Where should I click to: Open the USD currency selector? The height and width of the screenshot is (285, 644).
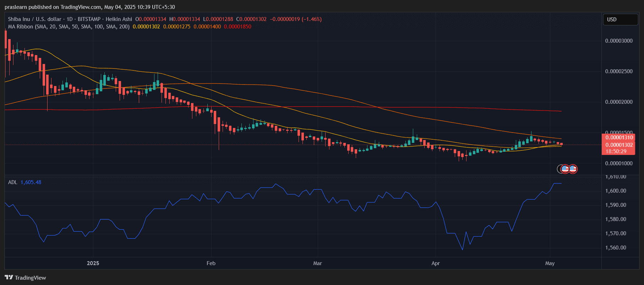pyautogui.click(x=620, y=20)
